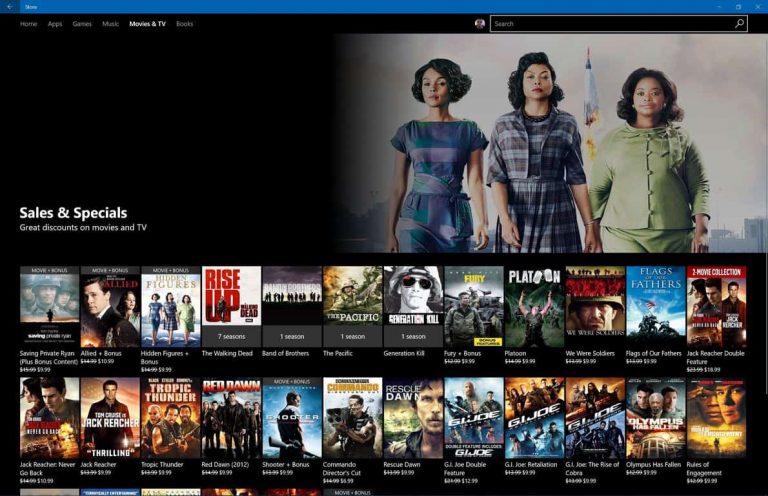Screen dimensions: 768x496
Task: Click the "Allied + Bonus" title text
Action: (101, 353)
